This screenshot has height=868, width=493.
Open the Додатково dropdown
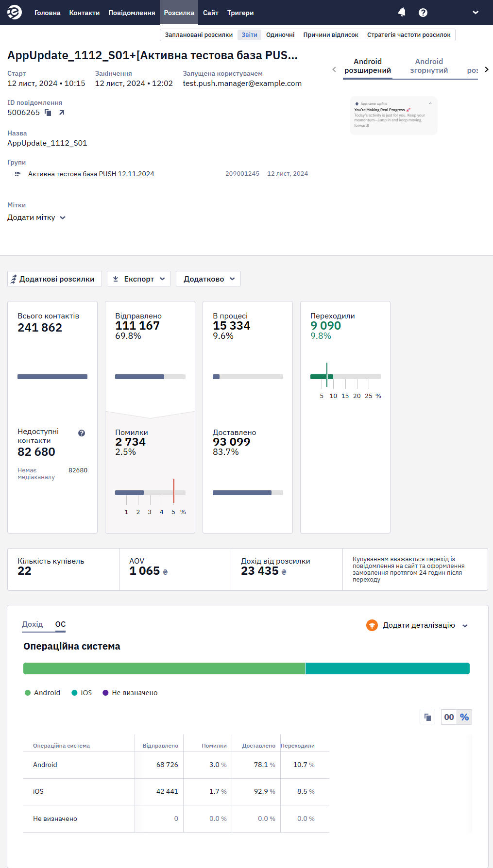(x=208, y=279)
